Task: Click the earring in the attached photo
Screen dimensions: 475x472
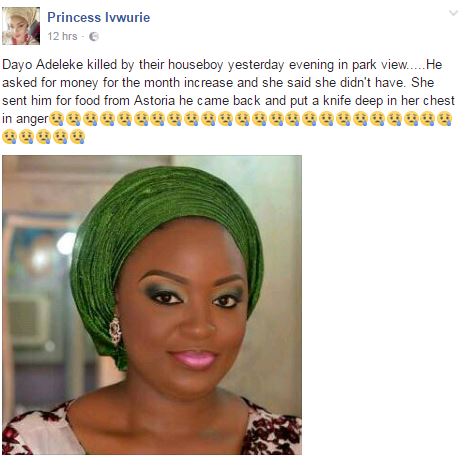Action: [115, 331]
